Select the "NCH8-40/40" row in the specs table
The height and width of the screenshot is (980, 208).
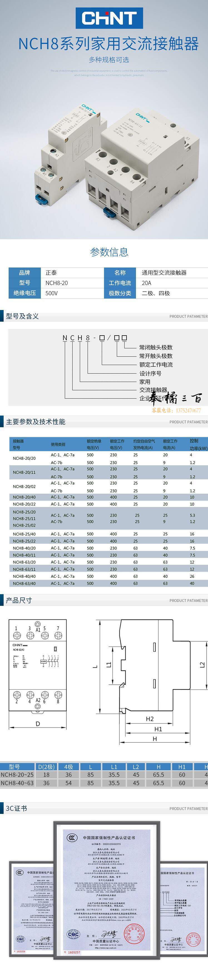point(108,576)
